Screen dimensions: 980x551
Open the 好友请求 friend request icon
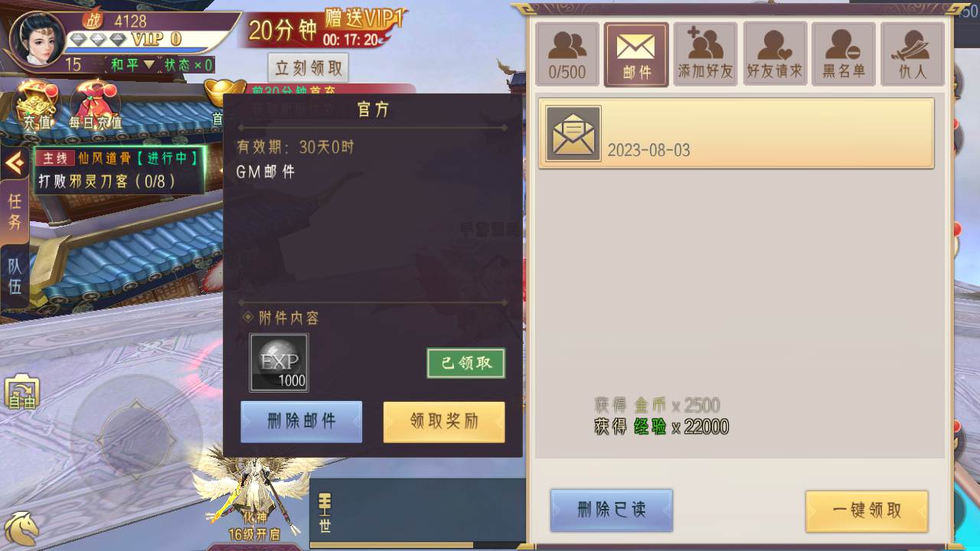[775, 54]
